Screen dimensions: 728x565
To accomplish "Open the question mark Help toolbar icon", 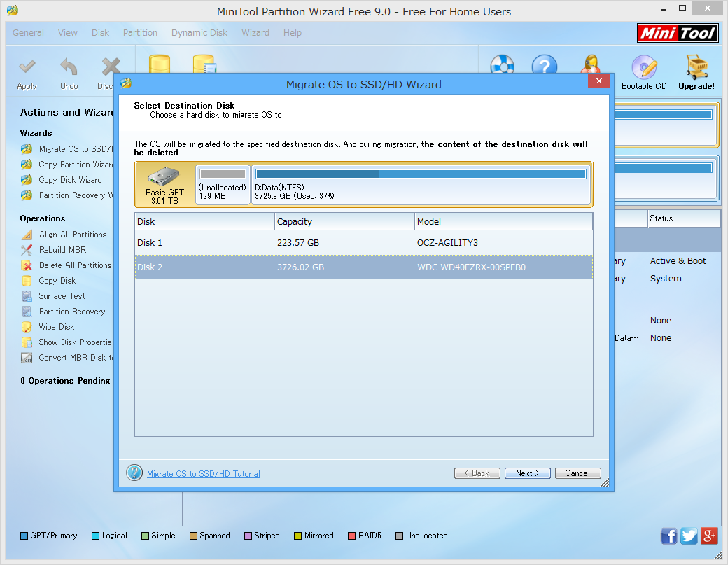I will point(544,65).
